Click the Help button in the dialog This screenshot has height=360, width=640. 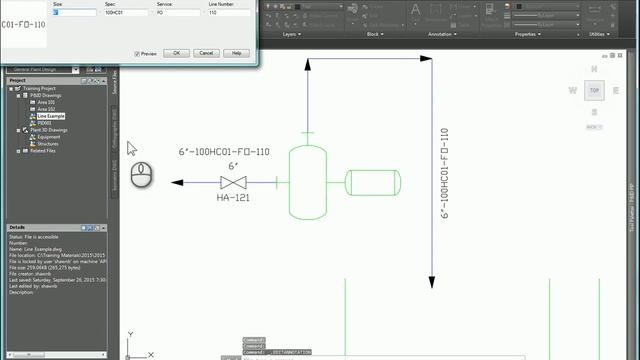[236, 53]
